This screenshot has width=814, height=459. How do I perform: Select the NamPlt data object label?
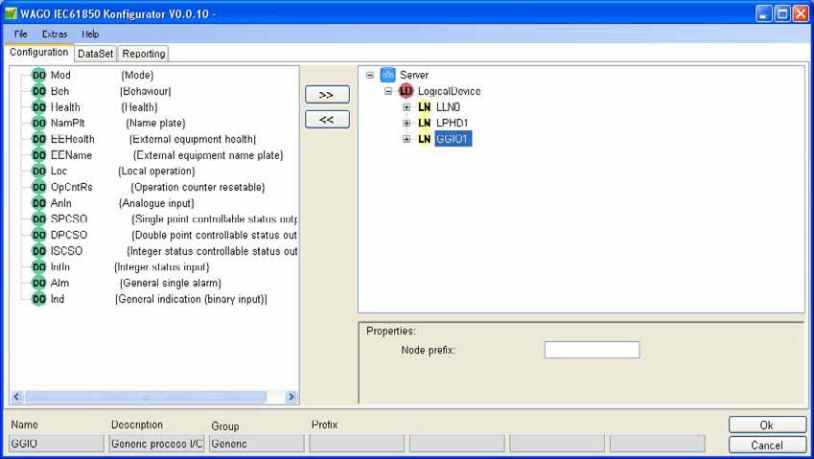click(x=67, y=123)
